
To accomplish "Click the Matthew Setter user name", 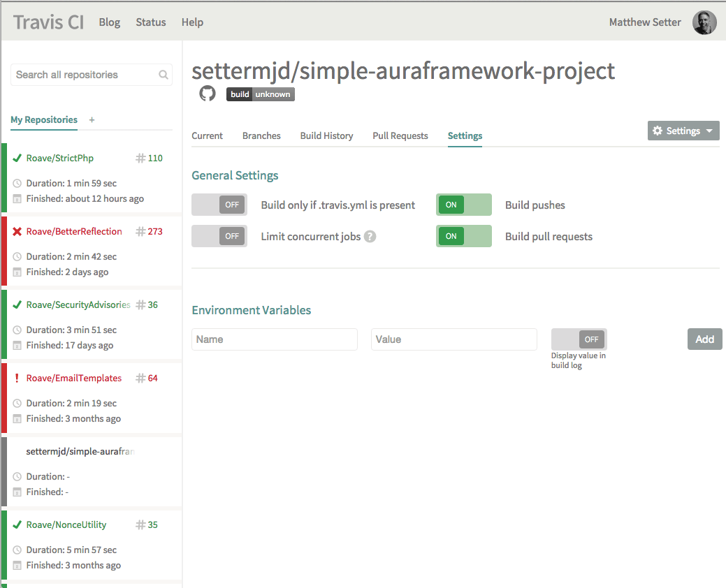I will (645, 22).
